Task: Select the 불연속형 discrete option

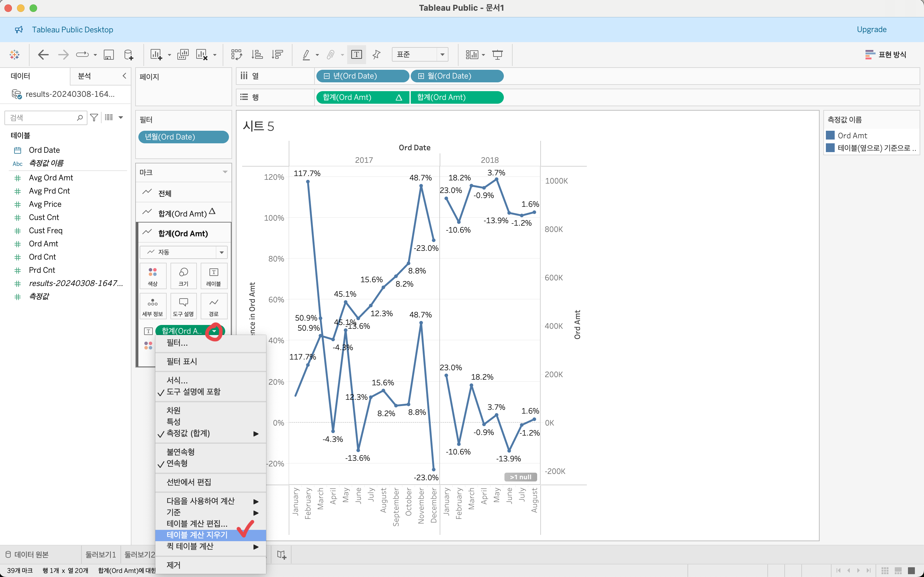Action: pyautogui.click(x=181, y=452)
